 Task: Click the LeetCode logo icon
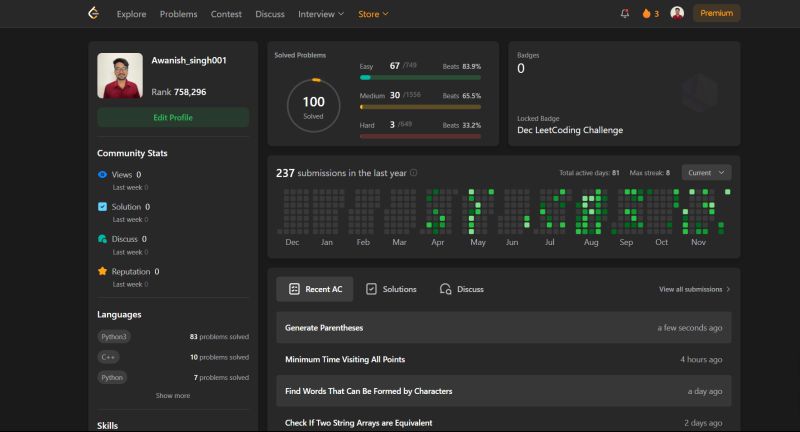coord(94,13)
